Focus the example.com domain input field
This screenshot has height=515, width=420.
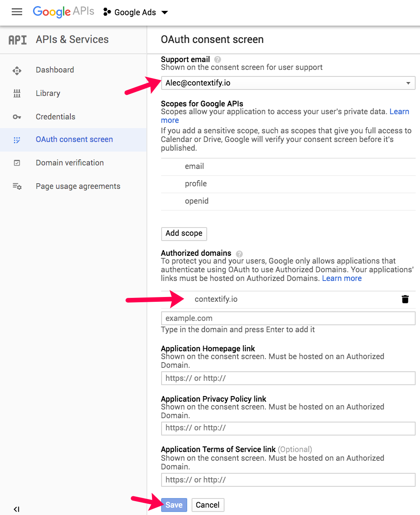[288, 318]
